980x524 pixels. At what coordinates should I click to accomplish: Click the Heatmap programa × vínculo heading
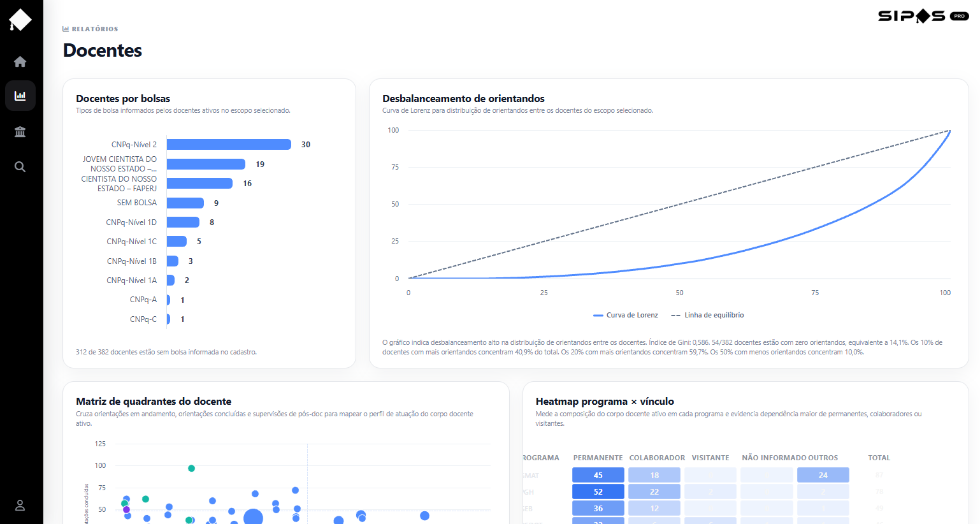coord(605,401)
